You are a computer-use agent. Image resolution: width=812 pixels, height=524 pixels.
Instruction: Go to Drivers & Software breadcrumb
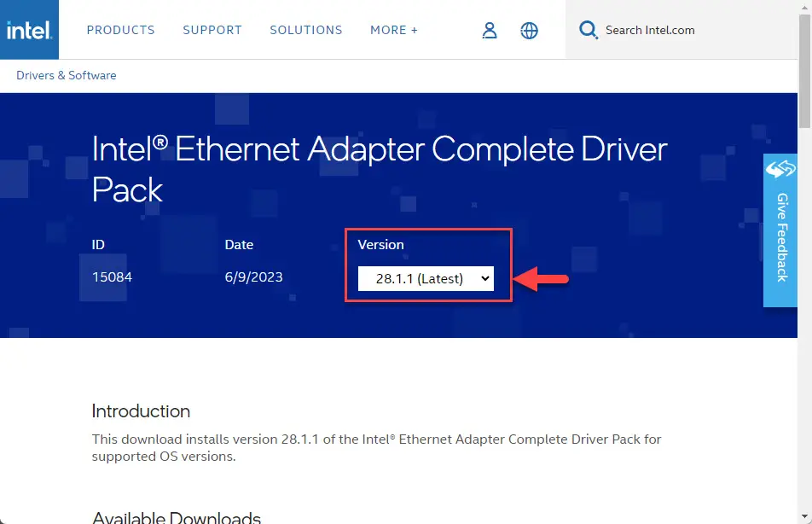67,75
